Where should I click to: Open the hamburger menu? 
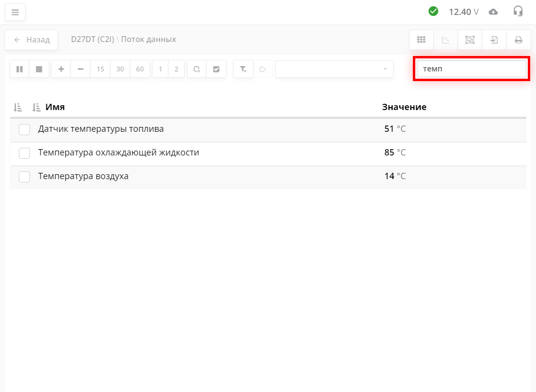point(15,12)
